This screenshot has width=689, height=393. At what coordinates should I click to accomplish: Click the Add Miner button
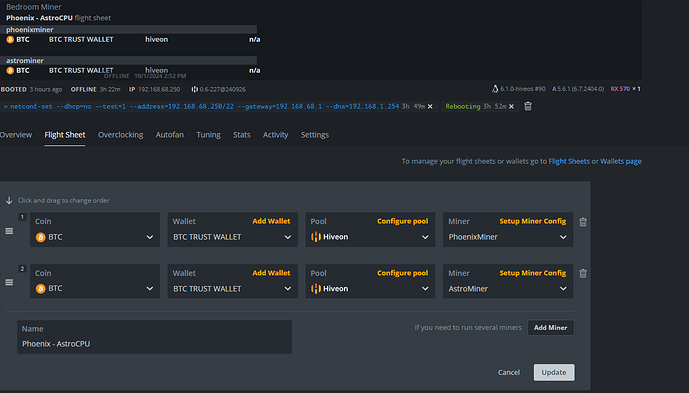coord(551,328)
